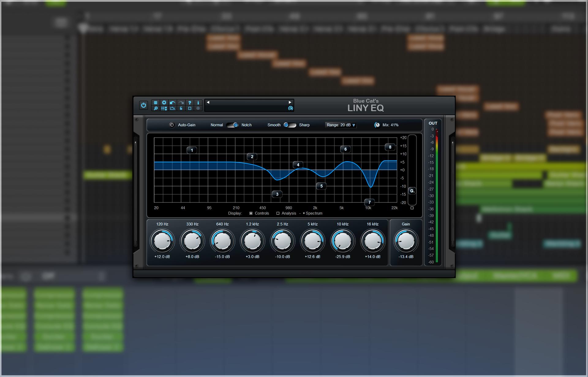The image size is (588, 377).
Task: Open the info "i" icon
Action: point(198,103)
